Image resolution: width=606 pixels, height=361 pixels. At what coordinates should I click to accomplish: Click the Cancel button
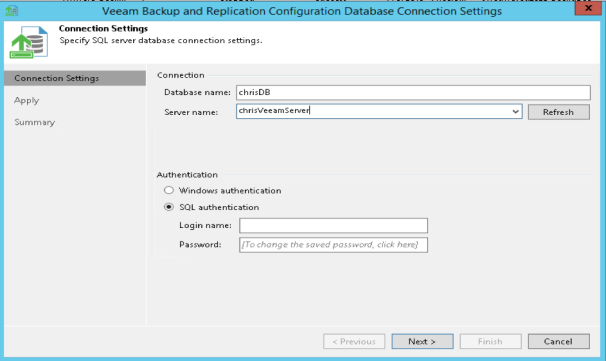click(558, 341)
